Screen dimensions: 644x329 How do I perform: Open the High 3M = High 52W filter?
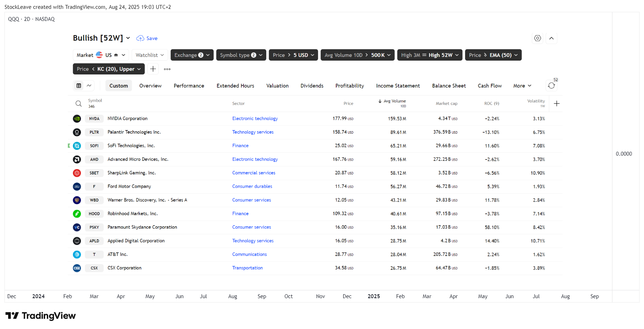tap(430, 55)
